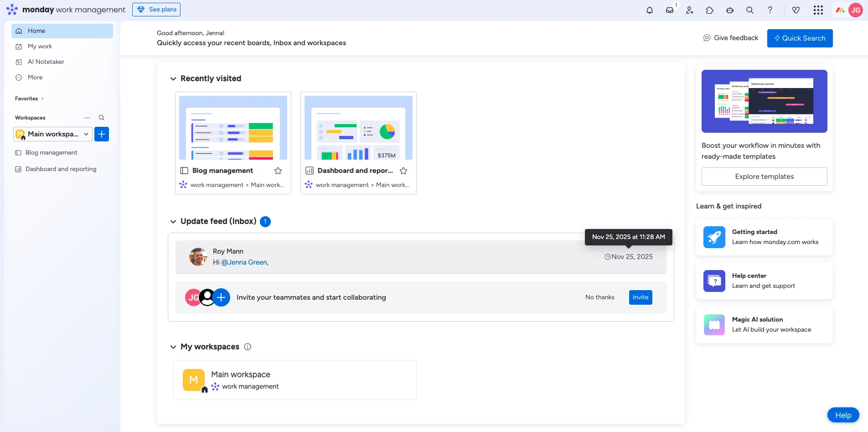Viewport: 868px width, 432px height.
Task: Click the @Jenna Green mention link
Action: [244, 262]
